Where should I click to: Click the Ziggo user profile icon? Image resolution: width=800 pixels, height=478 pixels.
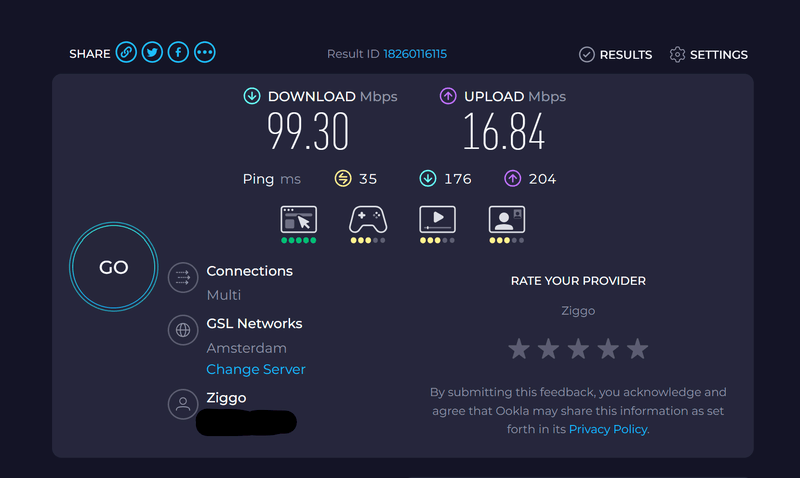pyautogui.click(x=183, y=405)
